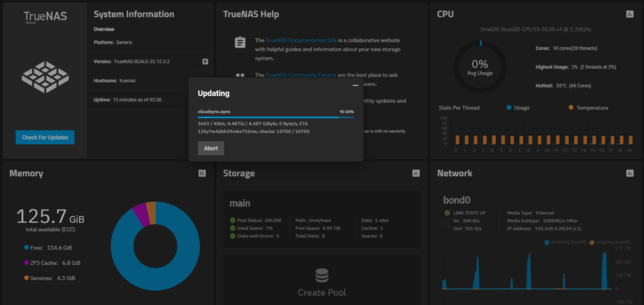Toggle outgoing [bond0] legend item
Screen dimensions: 644x305
point(610,242)
